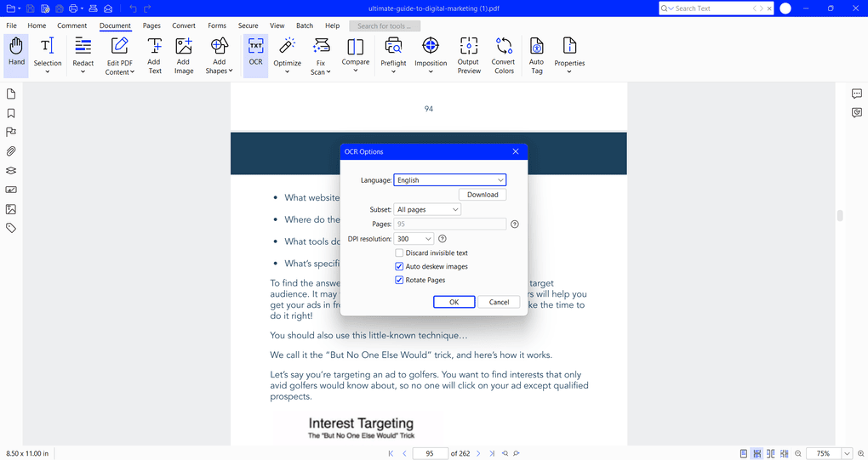Expand the Compare dropdown
The image size is (868, 460).
356,71
